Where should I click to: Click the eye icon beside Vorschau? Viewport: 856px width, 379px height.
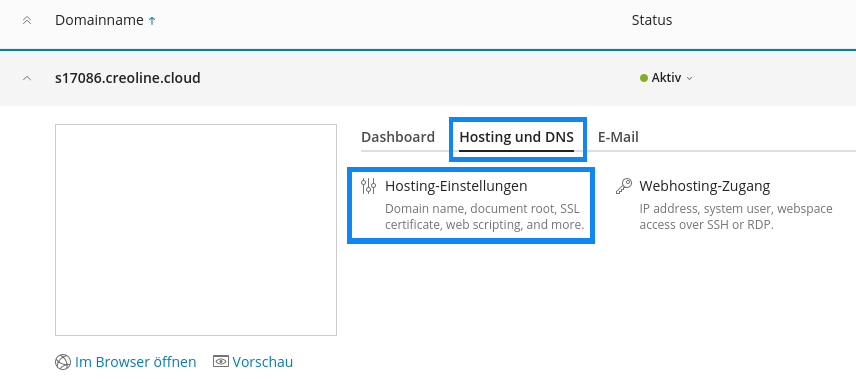[x=221, y=362]
